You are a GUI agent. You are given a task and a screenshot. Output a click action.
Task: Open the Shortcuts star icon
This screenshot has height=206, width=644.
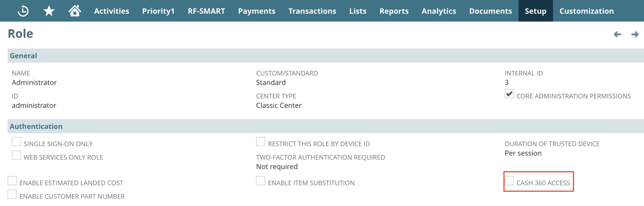point(49,11)
